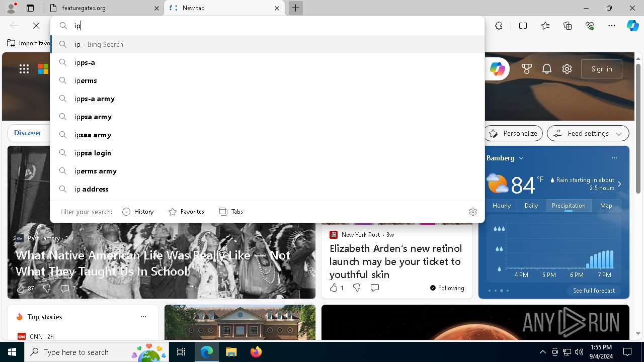Viewport: 644px width, 362px height.
Task: Open the Microsoft Rewards trophy icon
Action: pyautogui.click(x=527, y=69)
